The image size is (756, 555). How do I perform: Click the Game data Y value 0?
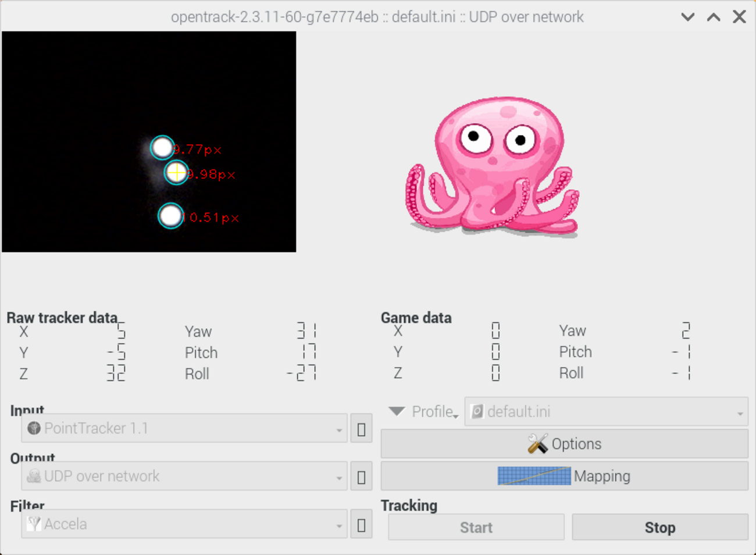point(495,351)
